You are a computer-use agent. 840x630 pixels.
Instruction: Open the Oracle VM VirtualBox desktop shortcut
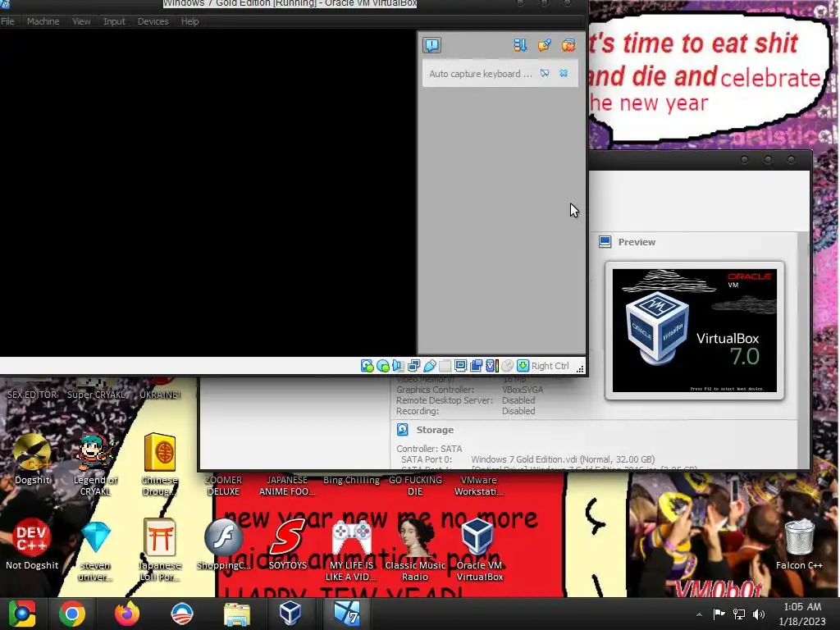coord(479,549)
